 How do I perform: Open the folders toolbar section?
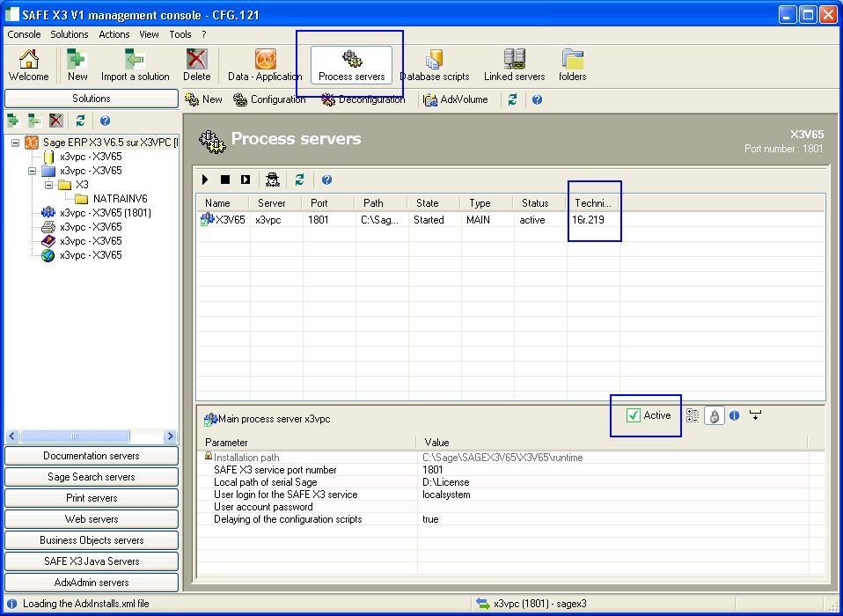pyautogui.click(x=573, y=65)
